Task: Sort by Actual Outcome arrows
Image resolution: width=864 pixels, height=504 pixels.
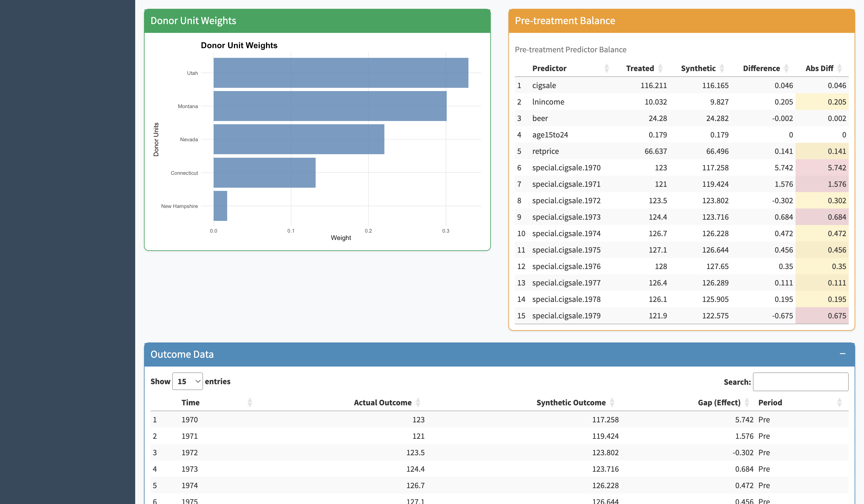Action: coord(418,402)
